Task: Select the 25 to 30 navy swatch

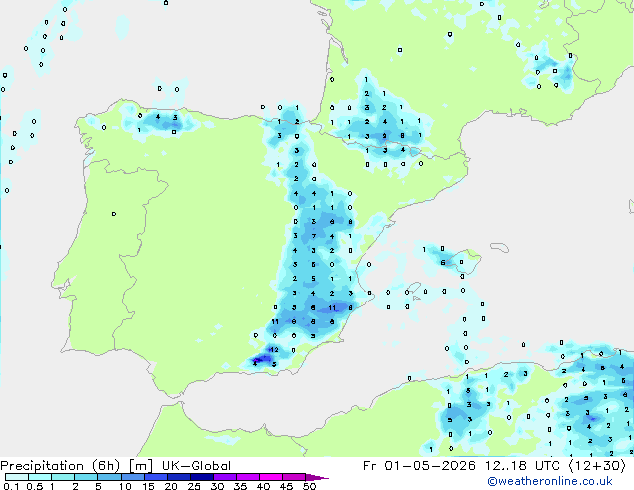Action: (201, 477)
